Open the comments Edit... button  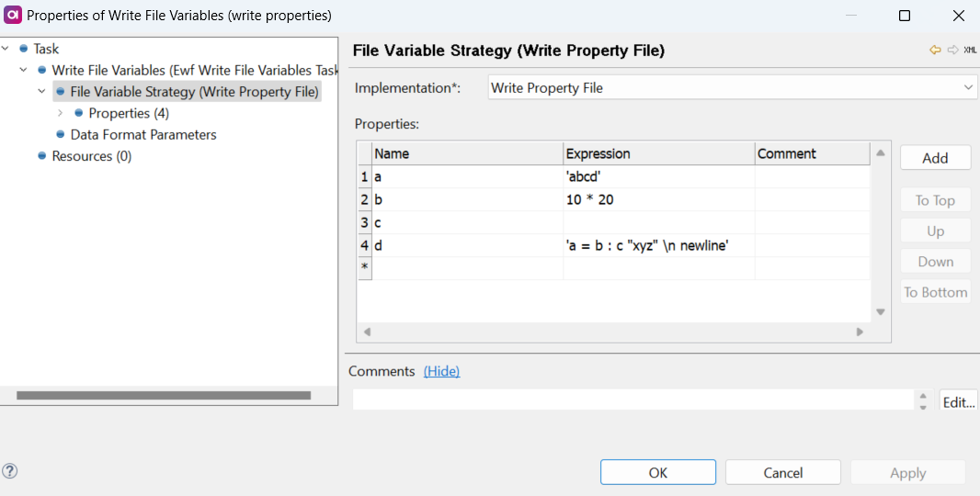click(x=958, y=401)
